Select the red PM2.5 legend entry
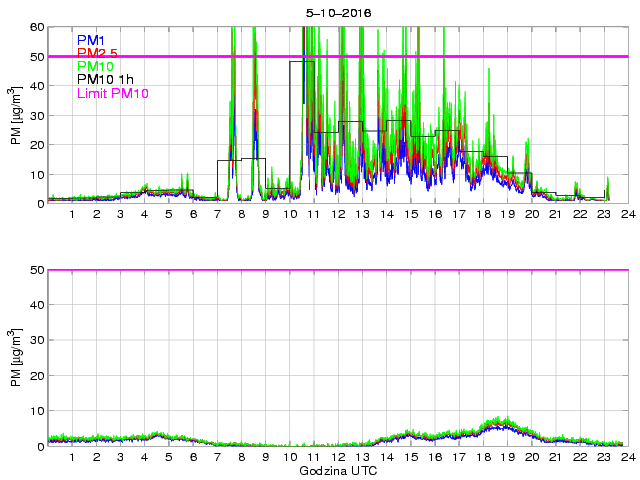 coord(97,53)
